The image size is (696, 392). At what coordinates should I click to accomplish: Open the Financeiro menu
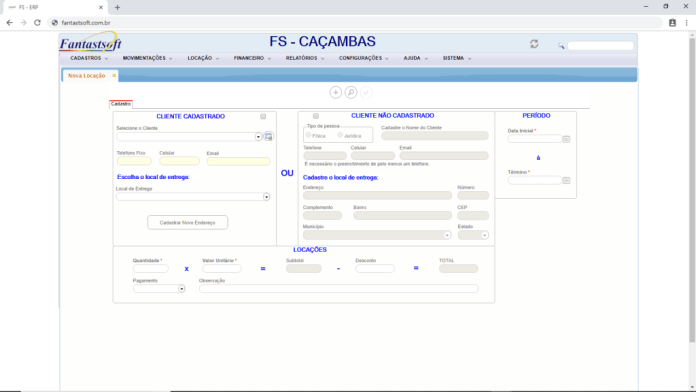pos(252,58)
